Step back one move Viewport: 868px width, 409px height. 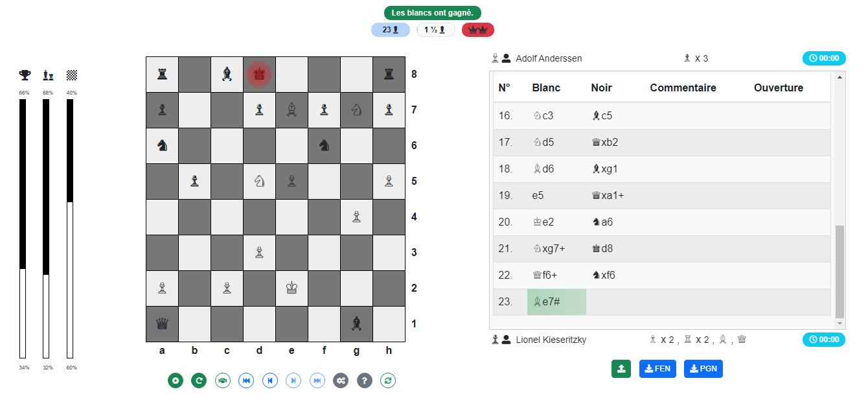(x=269, y=380)
